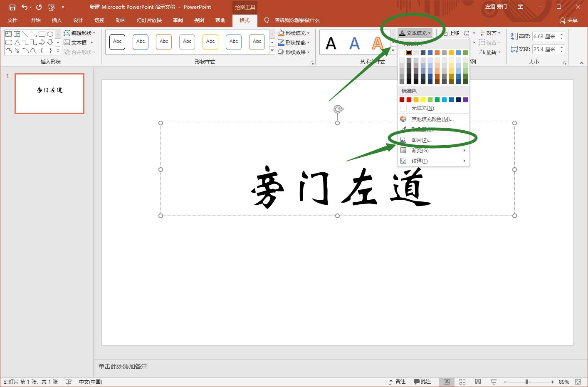This screenshot has width=588, height=387.
Task: Toggle the comments pane (批注)
Action: [422, 382]
